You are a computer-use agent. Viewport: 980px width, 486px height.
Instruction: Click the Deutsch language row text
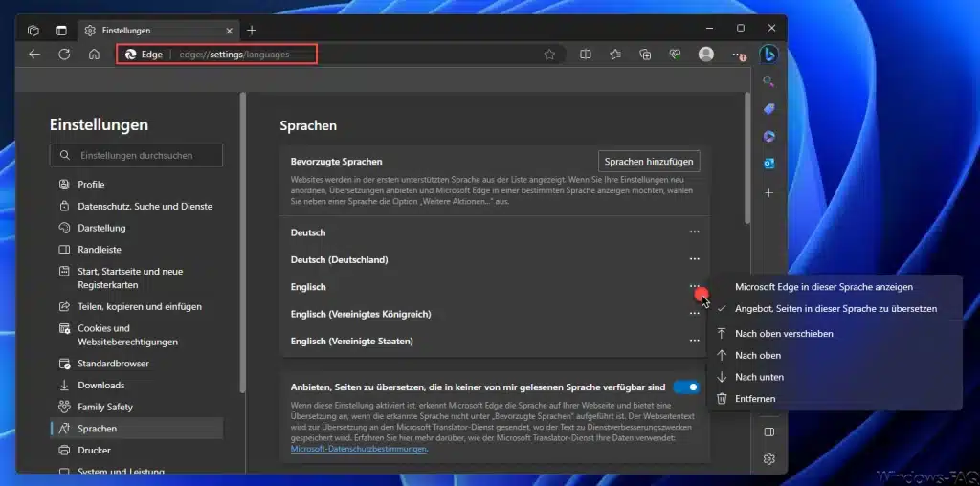tap(308, 232)
